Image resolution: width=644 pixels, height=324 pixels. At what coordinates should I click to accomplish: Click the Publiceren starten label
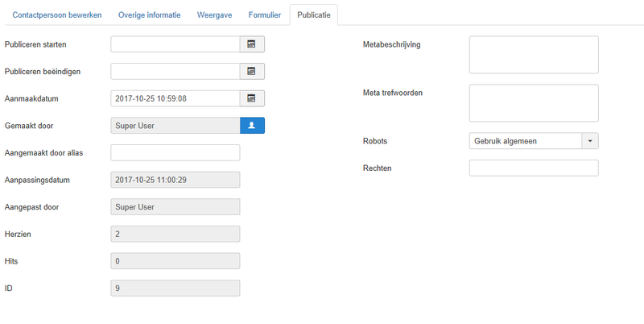point(35,44)
